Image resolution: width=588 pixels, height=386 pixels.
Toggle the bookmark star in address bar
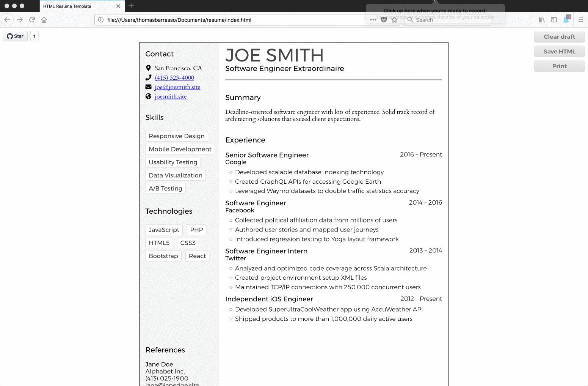point(394,19)
